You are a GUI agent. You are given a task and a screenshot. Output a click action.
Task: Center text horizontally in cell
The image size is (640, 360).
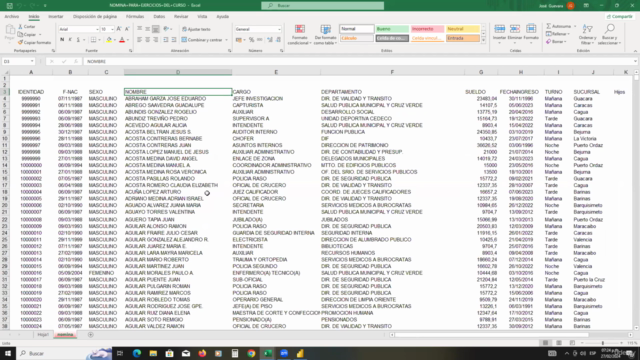pos(147,40)
